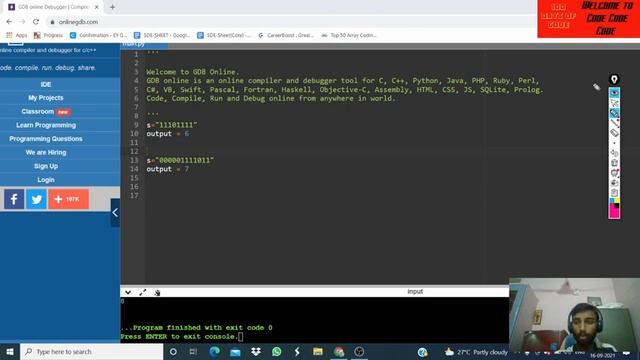Screen dimensions: 640x360
Task: Close the GDB online Debugger tab
Action: click(97, 7)
